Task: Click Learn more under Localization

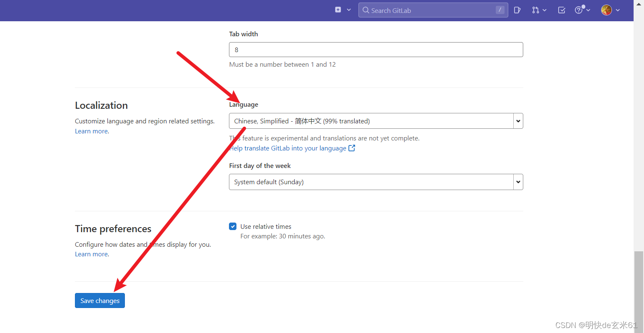Action: (91, 131)
